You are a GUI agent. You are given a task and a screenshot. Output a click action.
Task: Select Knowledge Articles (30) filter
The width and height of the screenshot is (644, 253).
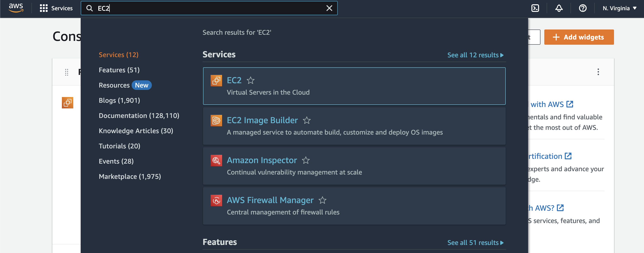pos(136,131)
